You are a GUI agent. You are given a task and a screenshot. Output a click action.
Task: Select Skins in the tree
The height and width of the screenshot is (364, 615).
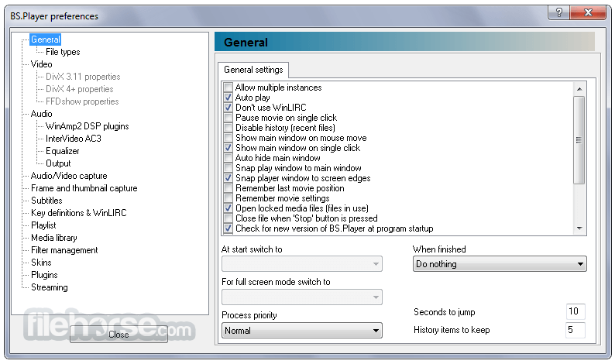(41, 263)
